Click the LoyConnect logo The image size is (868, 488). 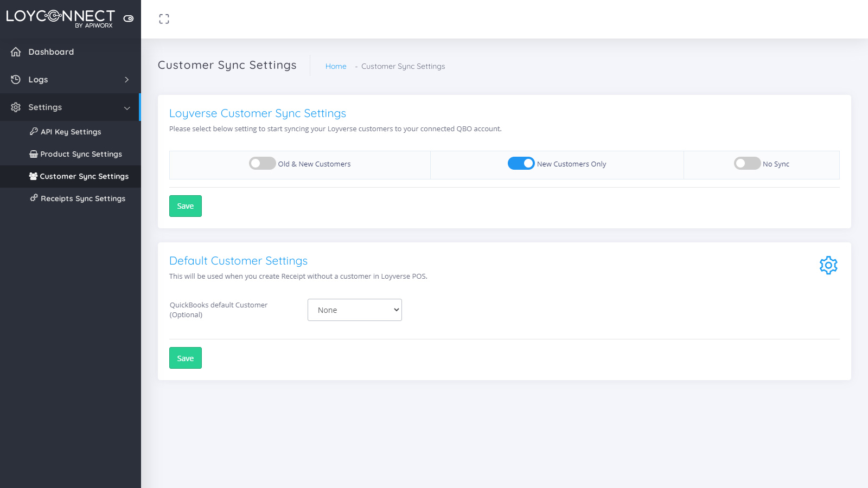click(x=60, y=18)
